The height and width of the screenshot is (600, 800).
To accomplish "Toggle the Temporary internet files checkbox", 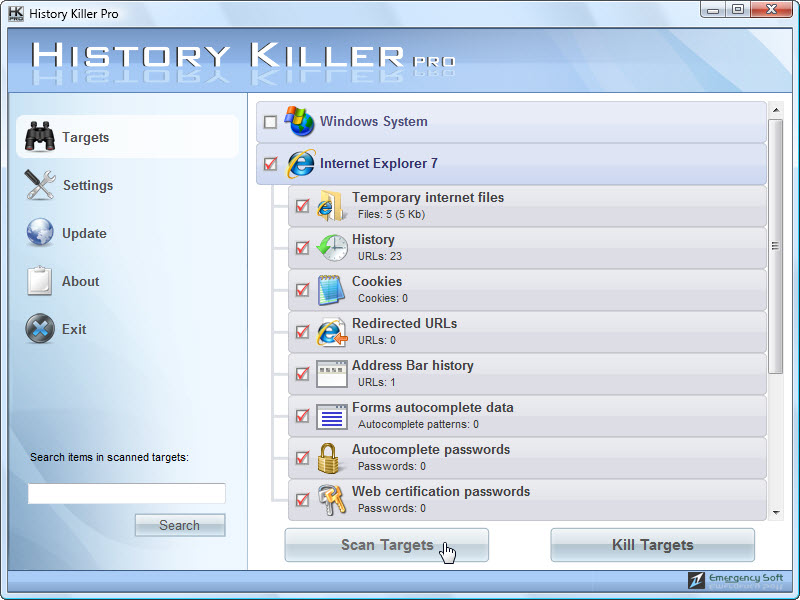I will (302, 206).
